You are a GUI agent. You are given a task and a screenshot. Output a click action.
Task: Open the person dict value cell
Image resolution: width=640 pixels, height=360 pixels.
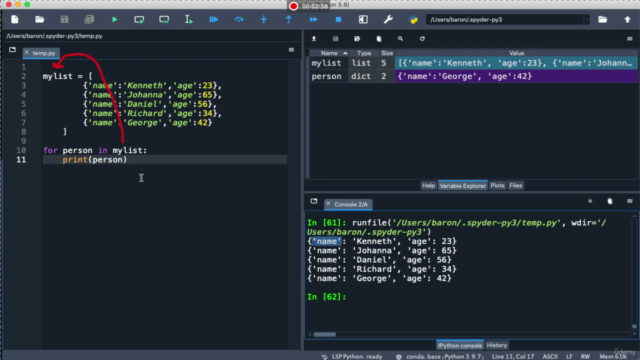coord(516,76)
